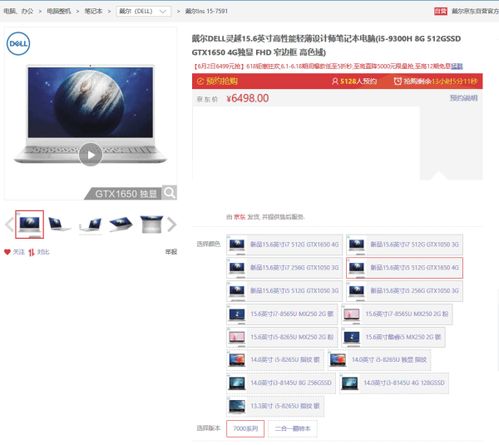
Task: Choose 新品15.6英寸i5 512G GTX1050 3G option
Action: point(284,291)
